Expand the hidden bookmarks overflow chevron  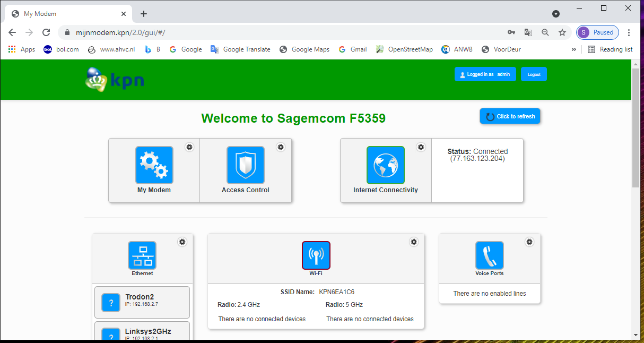tap(573, 49)
